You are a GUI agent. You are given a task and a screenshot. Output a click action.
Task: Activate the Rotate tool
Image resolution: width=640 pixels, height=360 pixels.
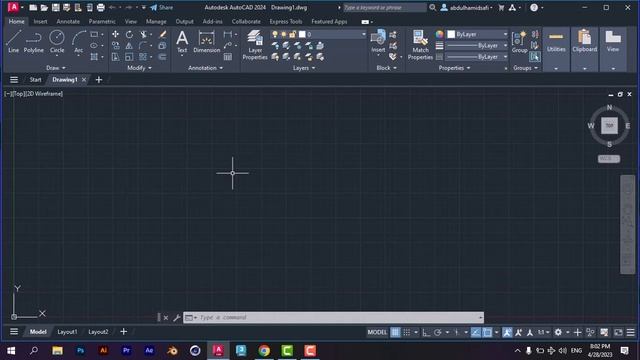(x=129, y=34)
